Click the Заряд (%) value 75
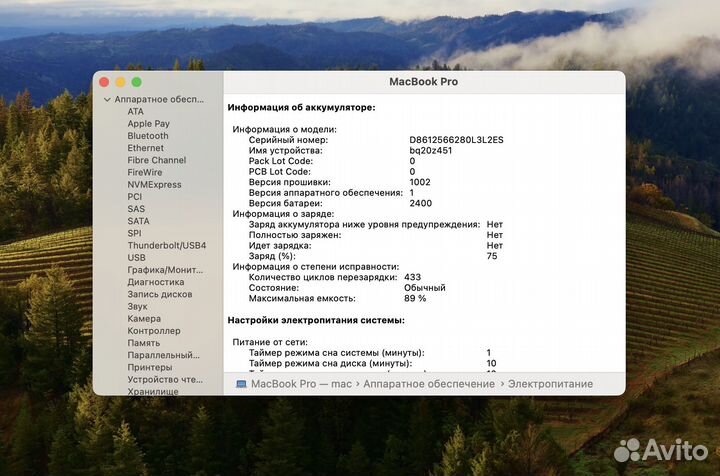Viewport: 720px width, 476px height. coord(492,256)
